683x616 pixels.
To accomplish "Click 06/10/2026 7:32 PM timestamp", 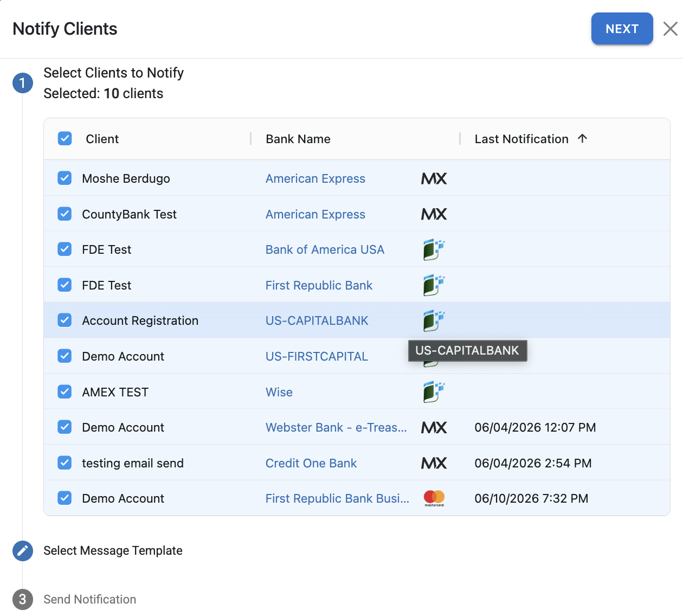I will (x=532, y=498).
